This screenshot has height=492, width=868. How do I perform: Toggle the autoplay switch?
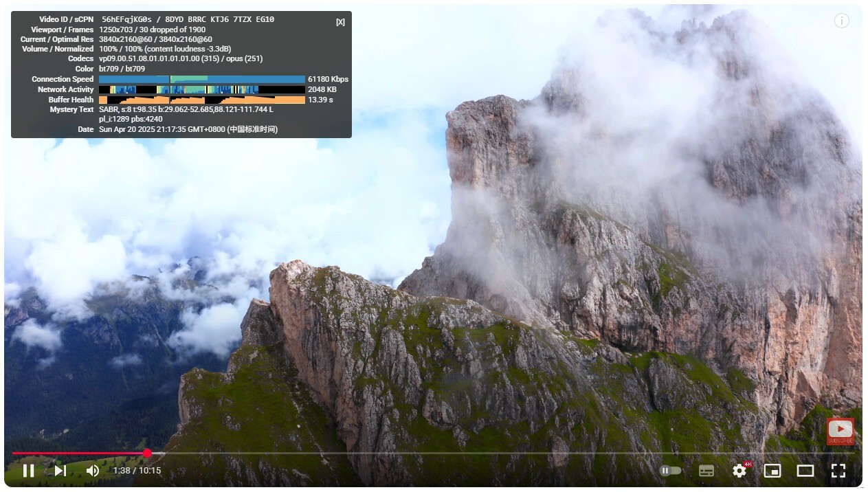coord(671,471)
